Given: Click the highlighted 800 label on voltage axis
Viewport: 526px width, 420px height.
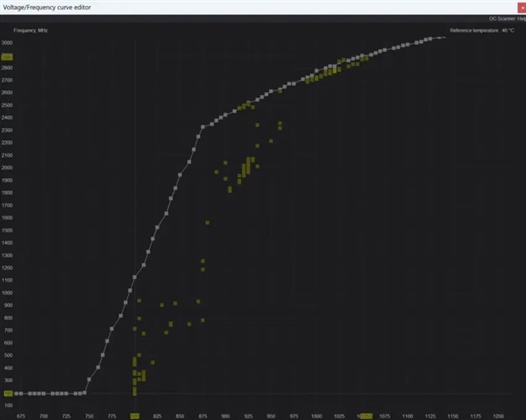Looking at the screenshot, I should coord(134,416).
